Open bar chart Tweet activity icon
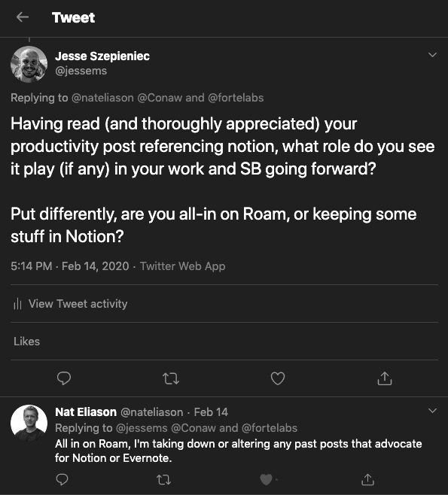The width and height of the screenshot is (448, 495). [x=17, y=304]
